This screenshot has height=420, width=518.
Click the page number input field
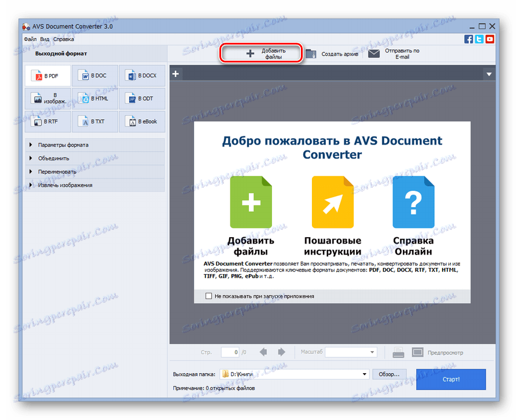pyautogui.click(x=230, y=352)
